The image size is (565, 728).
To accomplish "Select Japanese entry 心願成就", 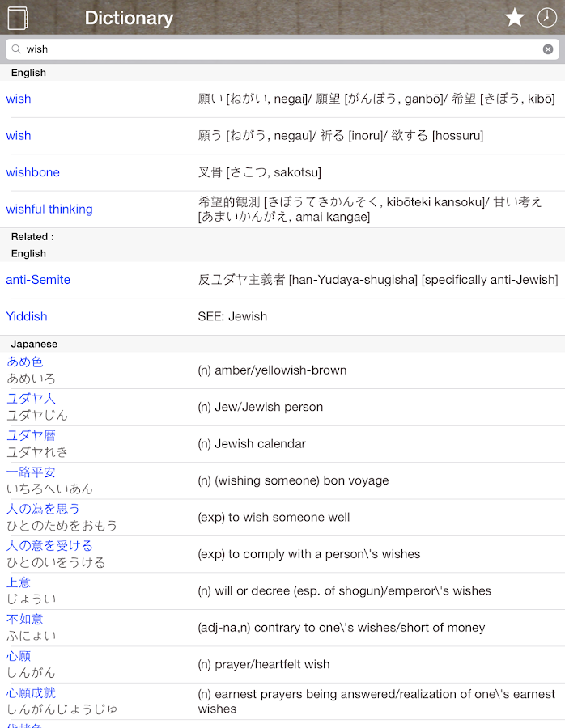I will 31,692.
